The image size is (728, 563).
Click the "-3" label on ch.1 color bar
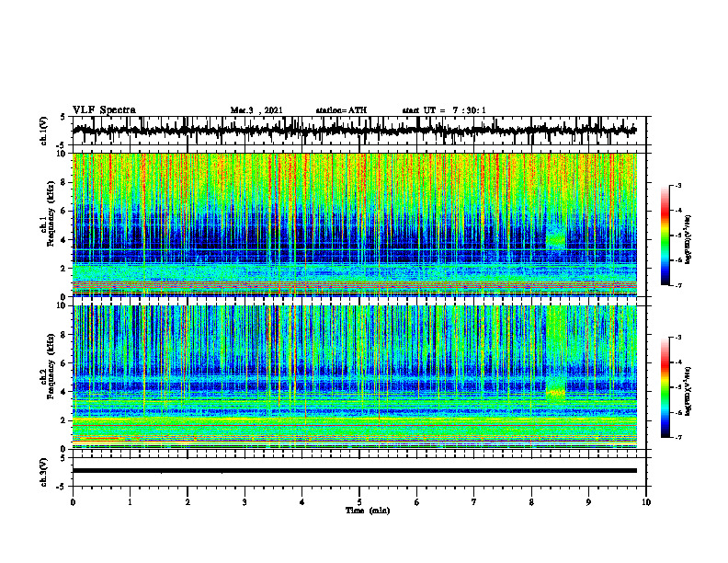[x=677, y=185]
